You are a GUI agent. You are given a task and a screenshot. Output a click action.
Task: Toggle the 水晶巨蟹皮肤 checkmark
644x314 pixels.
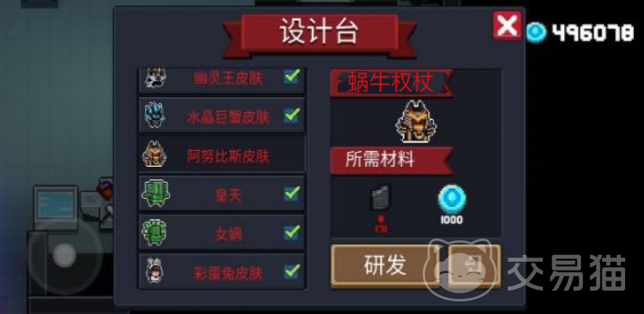[292, 115]
